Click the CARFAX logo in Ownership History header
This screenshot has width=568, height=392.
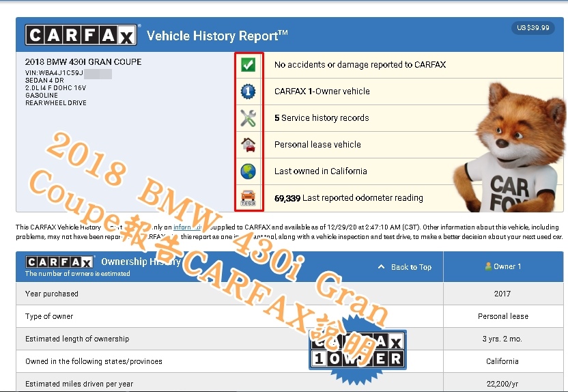tap(60, 262)
